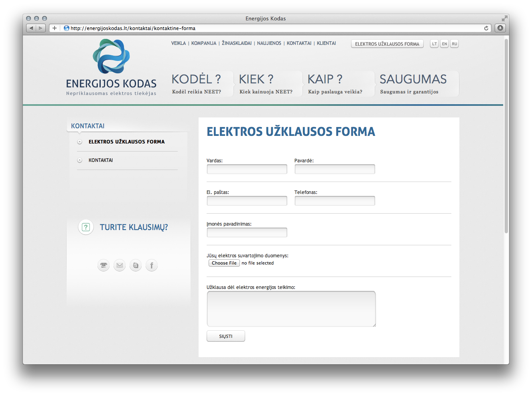Click the email envelope contact icon
Viewport: 532px width, 396px height.
[x=120, y=265]
